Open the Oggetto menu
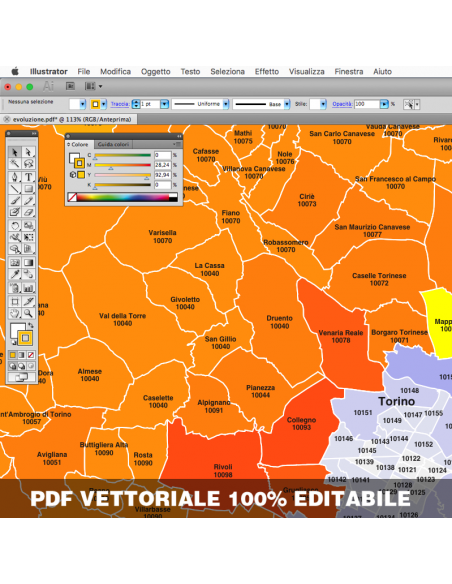 point(156,72)
